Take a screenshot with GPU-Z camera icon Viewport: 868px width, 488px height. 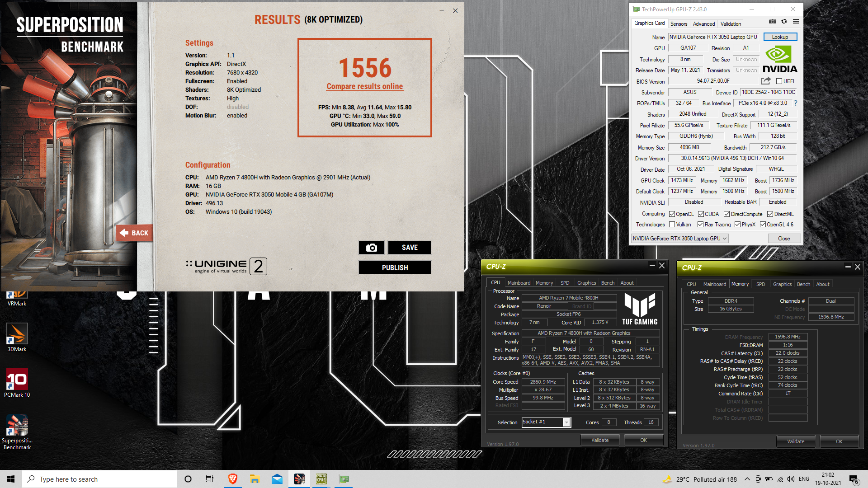773,22
